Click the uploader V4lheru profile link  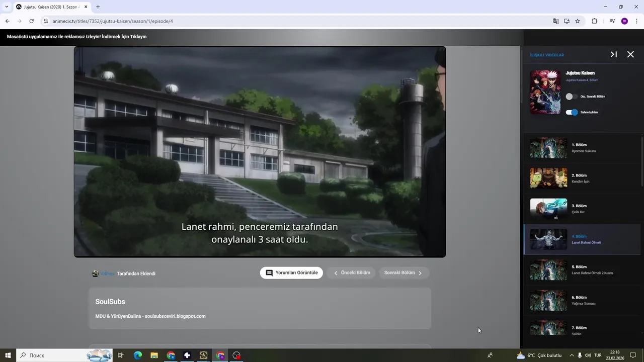coord(108,274)
